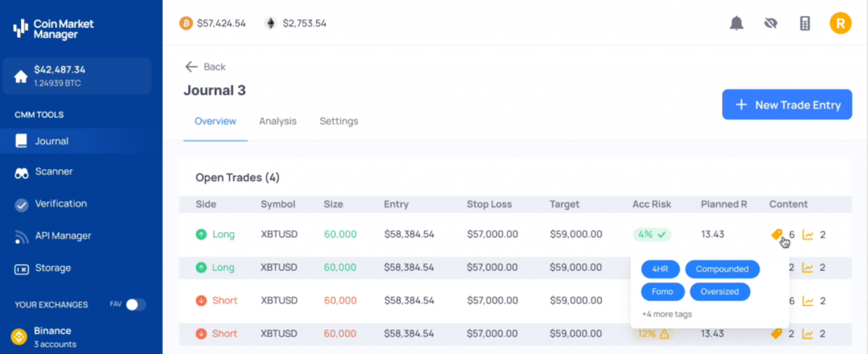This screenshot has height=354, width=868.
Task: Go back using the Back link
Action: pyautogui.click(x=205, y=67)
